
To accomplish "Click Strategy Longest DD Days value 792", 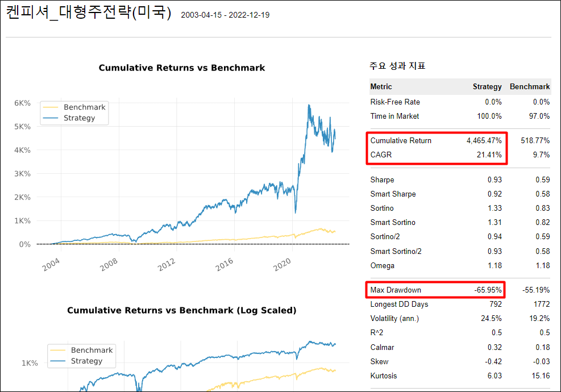I will pos(496,304).
